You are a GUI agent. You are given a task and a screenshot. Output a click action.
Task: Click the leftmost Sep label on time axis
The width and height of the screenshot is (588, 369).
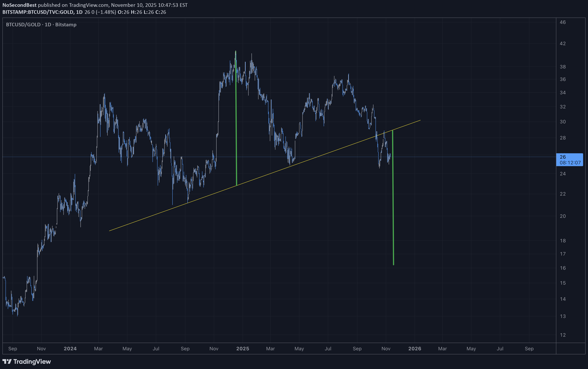coord(13,349)
